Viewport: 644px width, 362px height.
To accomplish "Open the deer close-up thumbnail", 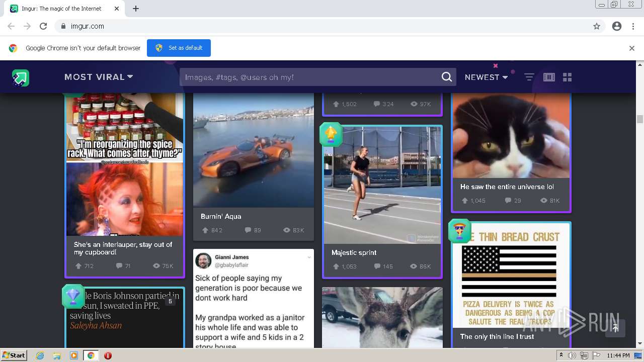I will pos(382,318).
